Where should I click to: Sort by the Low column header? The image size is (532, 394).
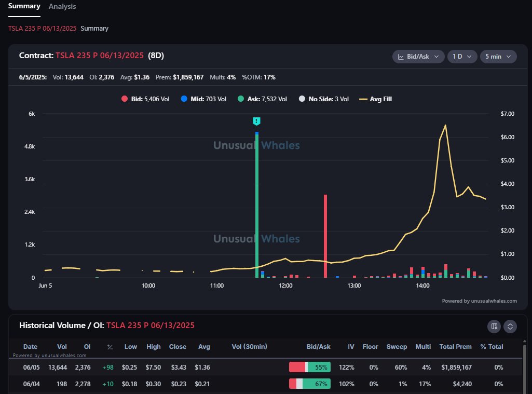pos(131,346)
